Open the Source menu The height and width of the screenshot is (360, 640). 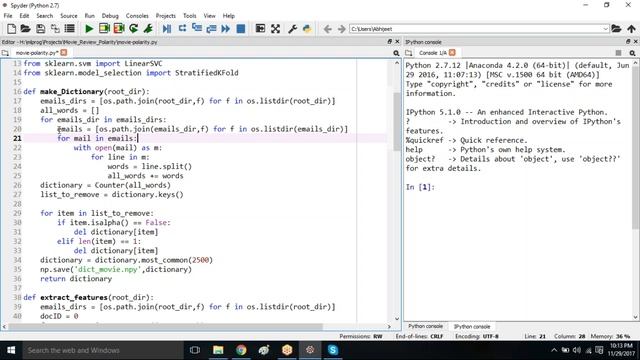(x=69, y=16)
